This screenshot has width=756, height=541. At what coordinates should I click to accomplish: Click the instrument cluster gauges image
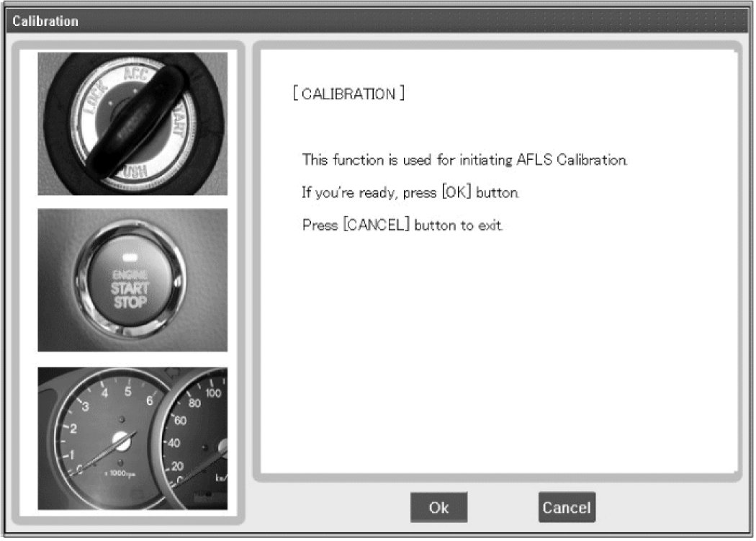[132, 438]
